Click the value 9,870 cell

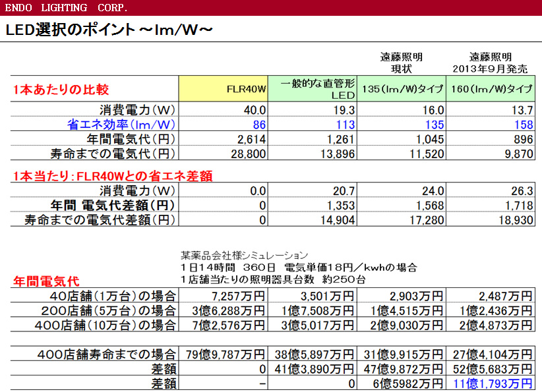(x=519, y=154)
